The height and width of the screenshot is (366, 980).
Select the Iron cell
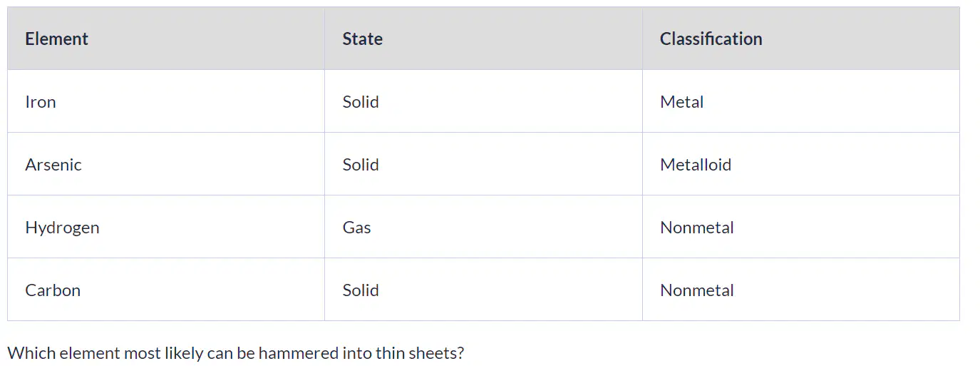pyautogui.click(x=166, y=101)
